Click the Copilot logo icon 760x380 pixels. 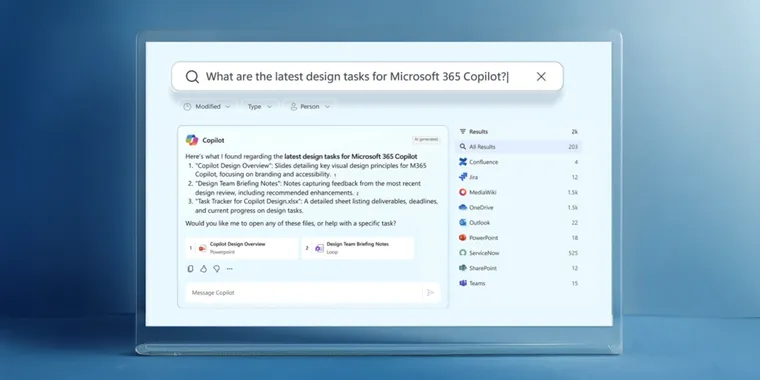click(x=192, y=140)
